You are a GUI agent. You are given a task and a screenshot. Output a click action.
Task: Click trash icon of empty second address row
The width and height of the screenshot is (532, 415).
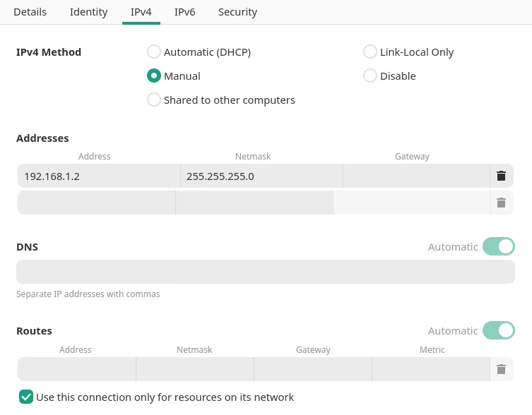pos(501,203)
